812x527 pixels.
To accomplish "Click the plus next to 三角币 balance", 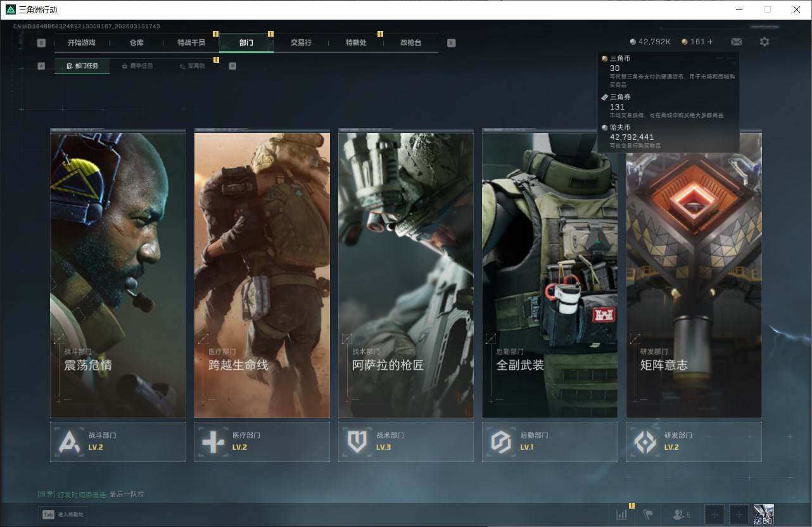I will [710, 42].
